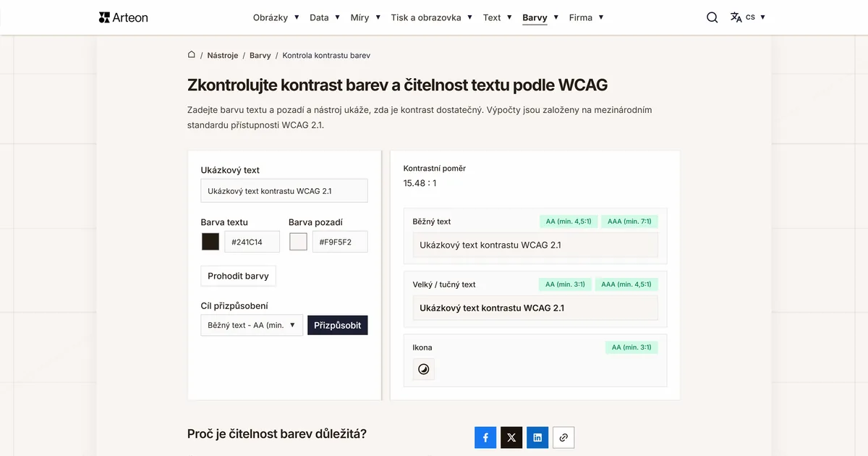Open the text color swatch picker
The image size is (868, 456).
(210, 242)
